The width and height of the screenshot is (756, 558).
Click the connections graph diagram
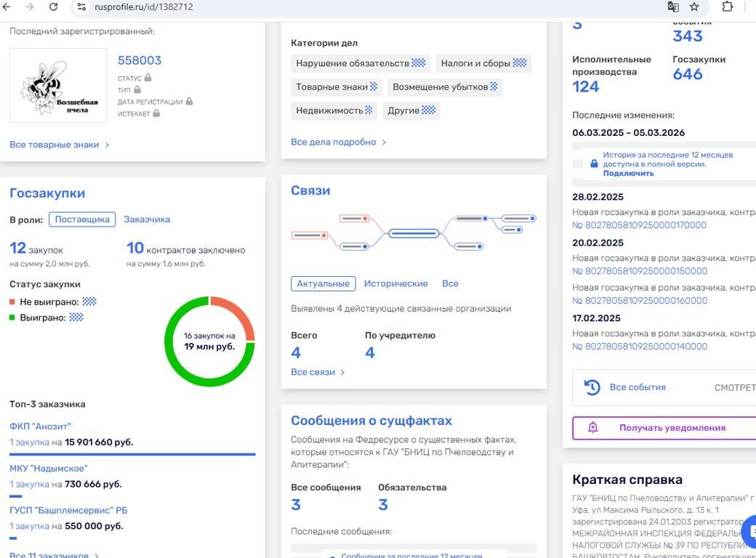click(414, 232)
